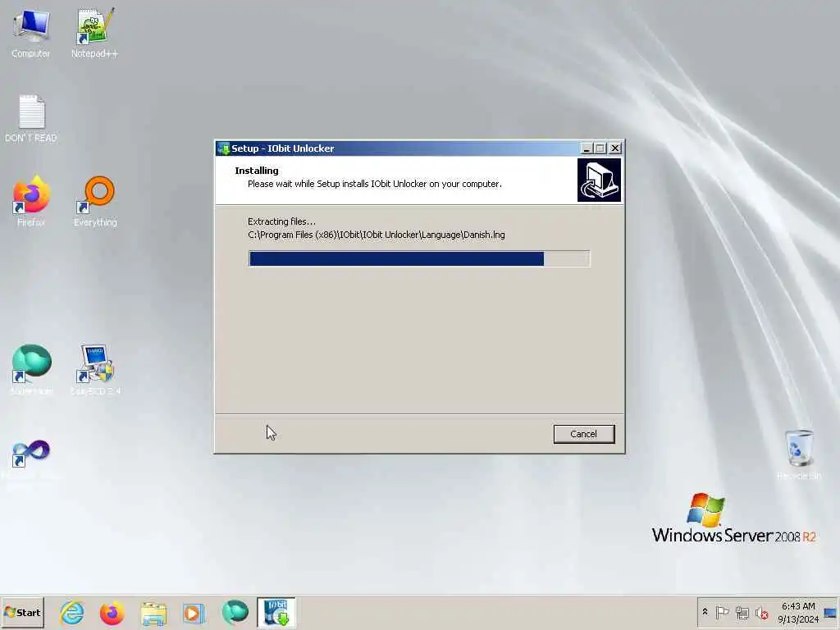Select the green sphere desktop shortcut
This screenshot has width=840, height=630.
31,370
